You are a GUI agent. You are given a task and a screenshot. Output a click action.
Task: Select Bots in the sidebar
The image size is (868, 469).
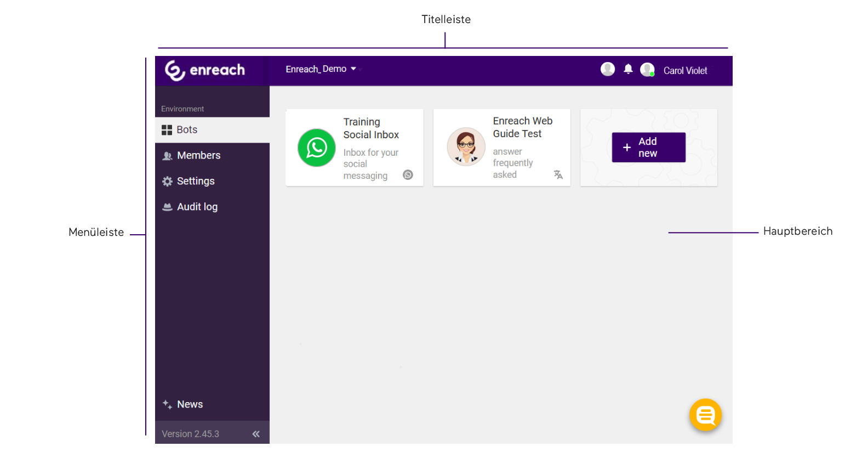point(187,130)
